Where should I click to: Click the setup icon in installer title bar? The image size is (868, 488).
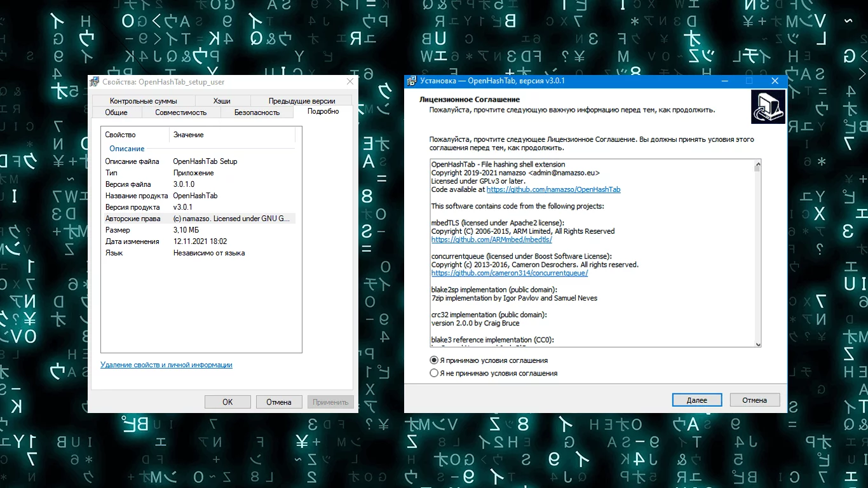pos(412,81)
